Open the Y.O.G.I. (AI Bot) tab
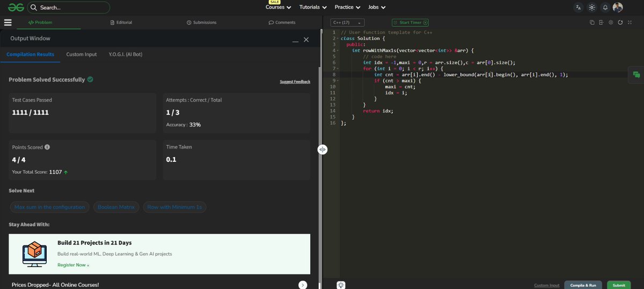 (126, 55)
